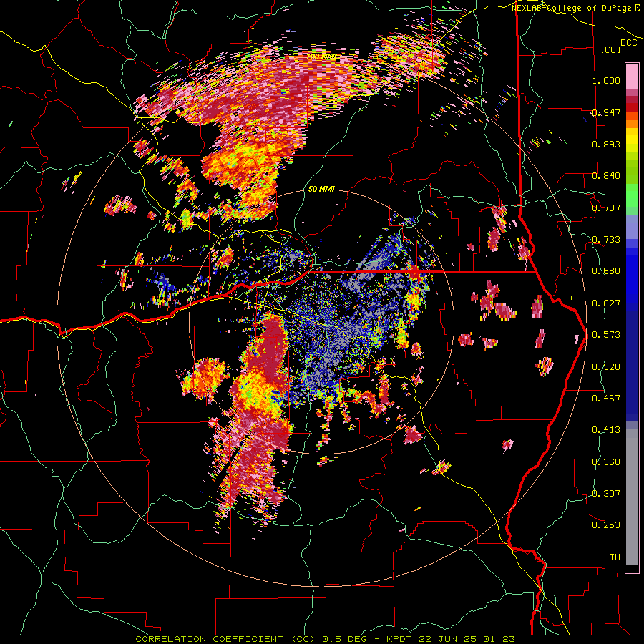This screenshot has width=644, height=644.
Task: Click the 0.680 scale label
Action: 606,271
